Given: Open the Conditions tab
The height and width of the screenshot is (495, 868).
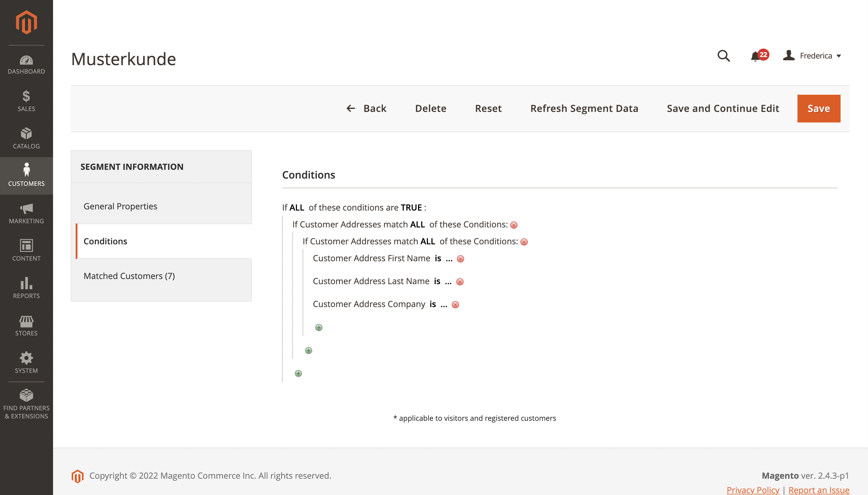Looking at the screenshot, I should coord(164,241).
